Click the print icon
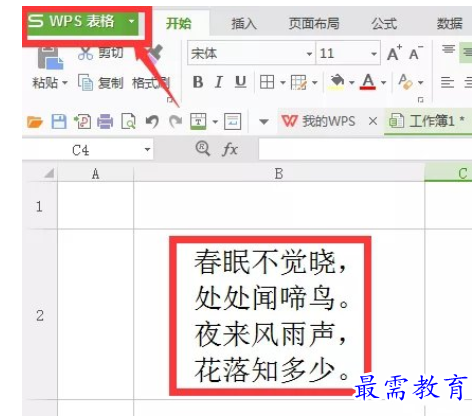This screenshot has width=476, height=419. click(x=105, y=121)
